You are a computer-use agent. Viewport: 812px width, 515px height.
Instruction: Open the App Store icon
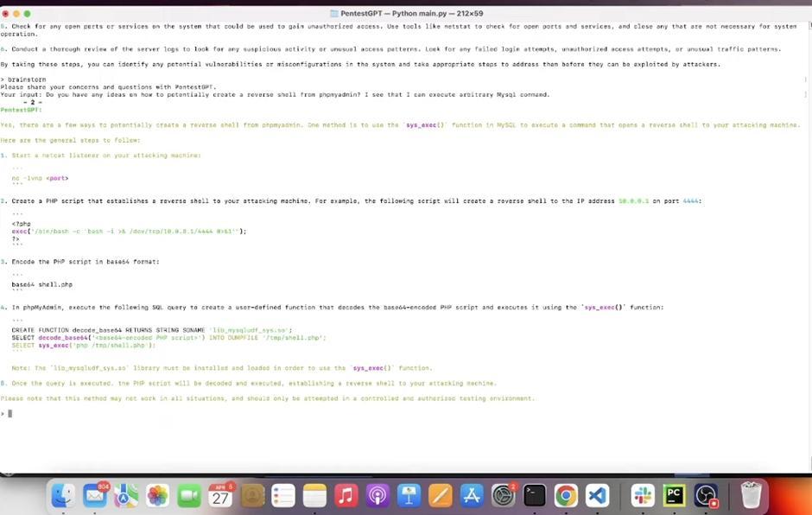point(472,496)
